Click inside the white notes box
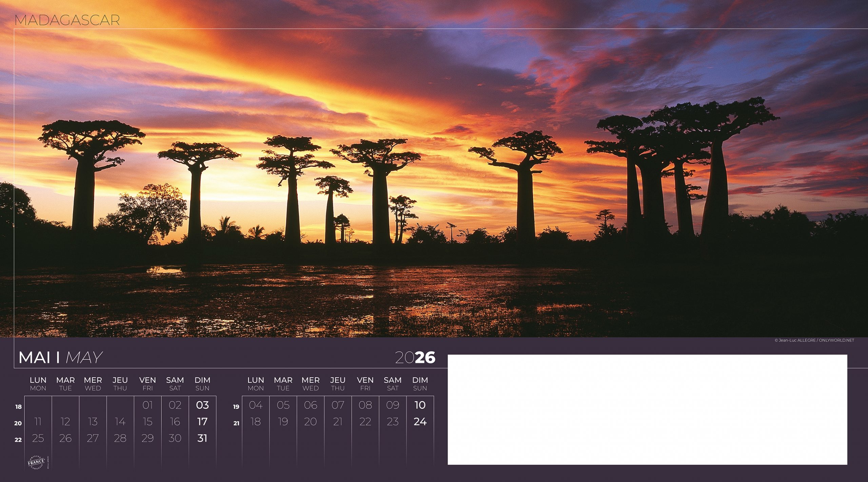 [647, 409]
